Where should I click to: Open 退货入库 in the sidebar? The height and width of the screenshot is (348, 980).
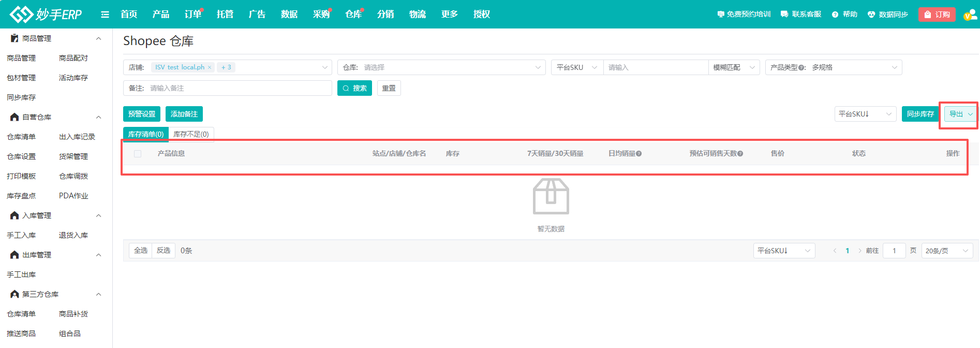(73, 235)
